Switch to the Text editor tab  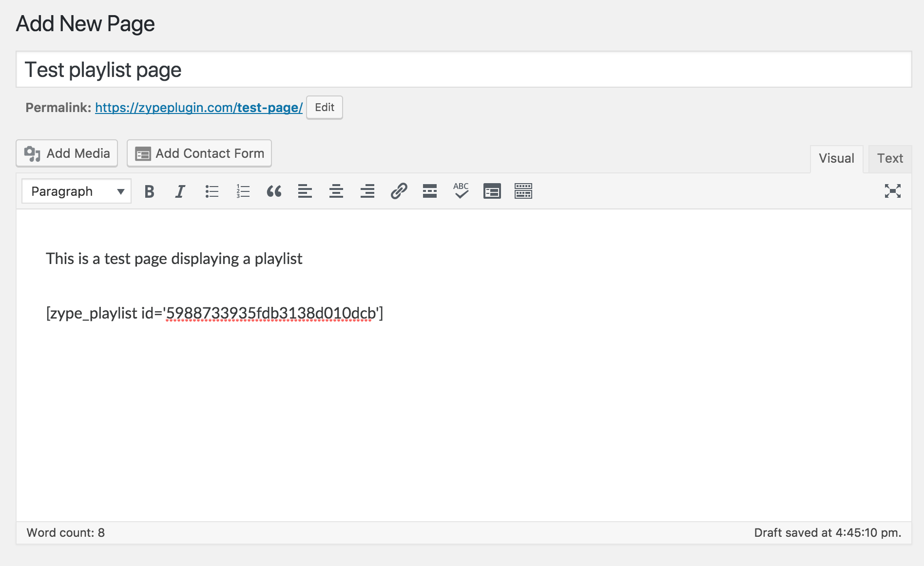890,159
